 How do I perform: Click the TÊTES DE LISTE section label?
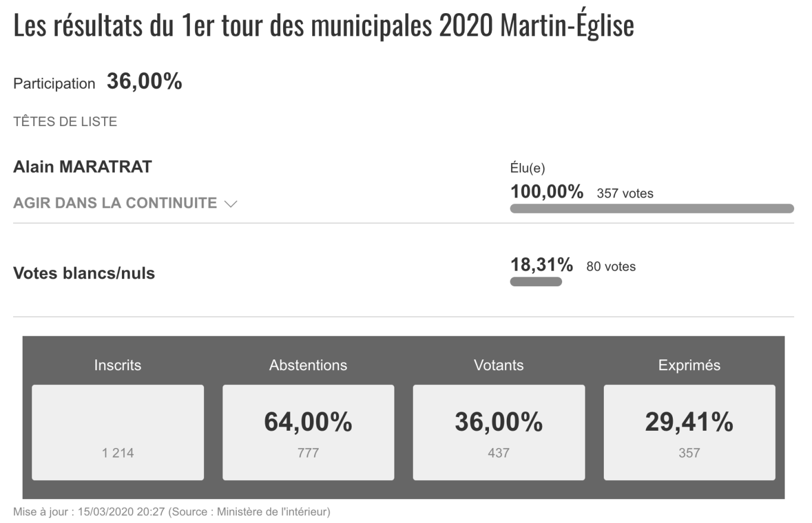65,122
